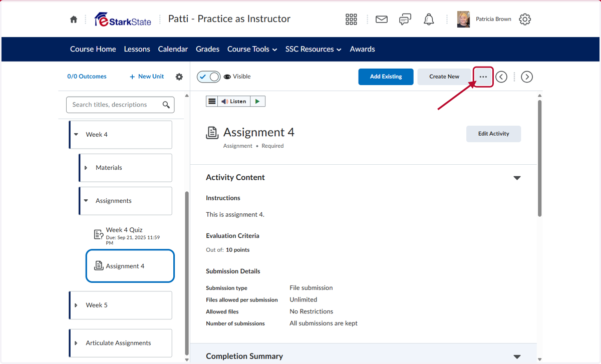Click the 'File submission' value
This screenshot has height=364, width=601.
(x=311, y=288)
